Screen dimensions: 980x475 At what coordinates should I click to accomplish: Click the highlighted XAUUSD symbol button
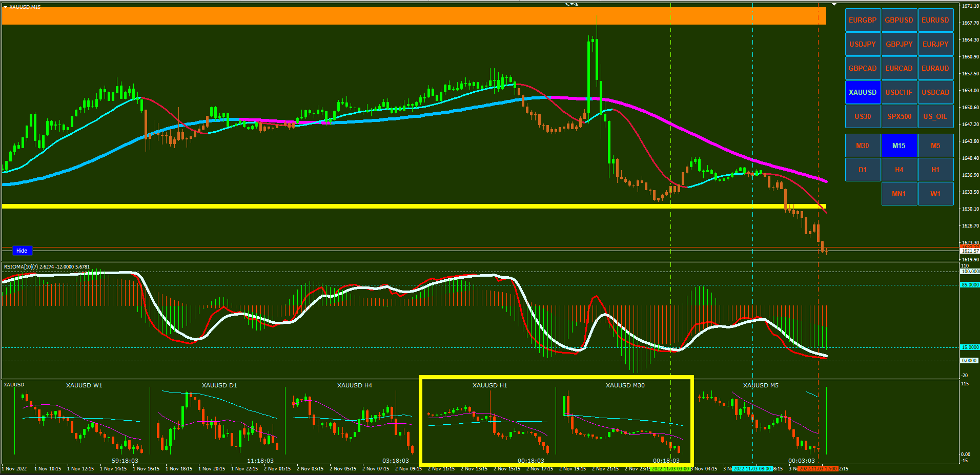point(863,92)
